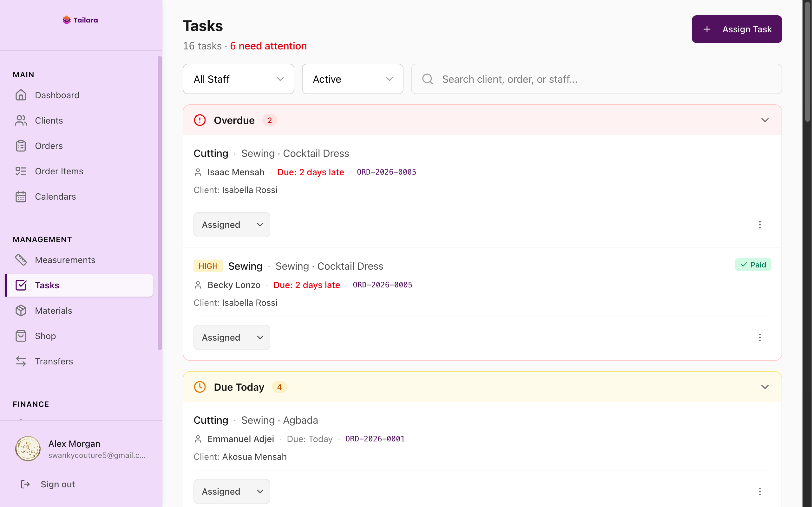Open the Shop bag icon
Screen dimensions: 812x507
(21, 336)
